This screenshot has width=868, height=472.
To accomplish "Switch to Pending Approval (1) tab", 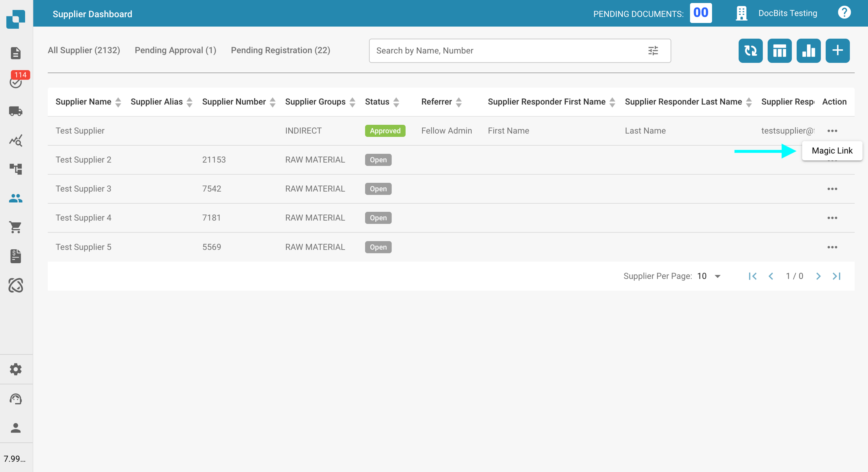I will pos(175,50).
